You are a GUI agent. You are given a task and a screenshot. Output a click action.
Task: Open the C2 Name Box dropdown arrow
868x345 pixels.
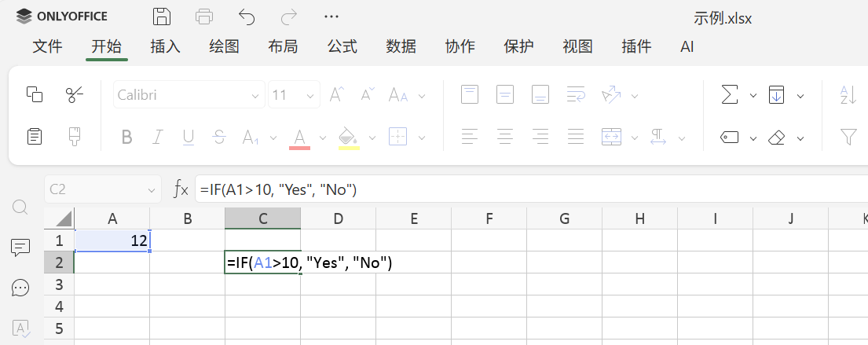click(x=152, y=189)
